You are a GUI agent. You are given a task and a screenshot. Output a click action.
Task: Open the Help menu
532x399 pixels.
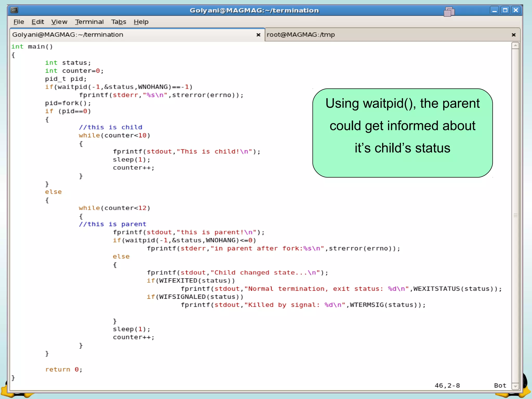click(x=141, y=22)
